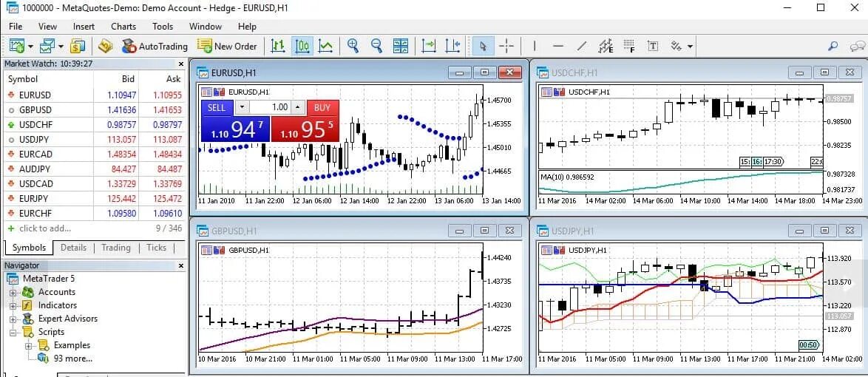Switch to the Details tab
The image size is (868, 377).
[74, 248]
